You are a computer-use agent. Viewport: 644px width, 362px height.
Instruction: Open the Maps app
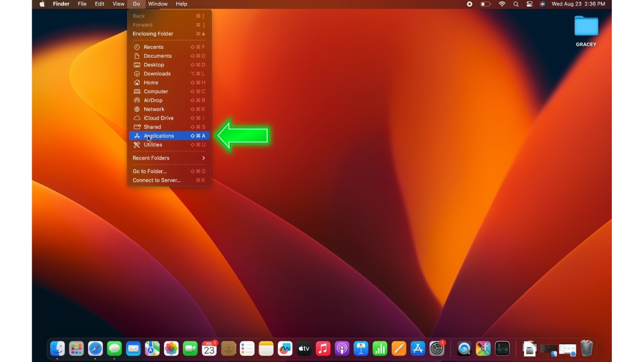coord(152,348)
